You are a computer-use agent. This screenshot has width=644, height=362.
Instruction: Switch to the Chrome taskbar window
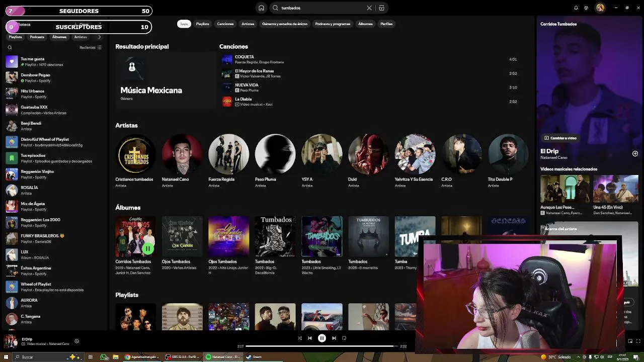coord(142,357)
